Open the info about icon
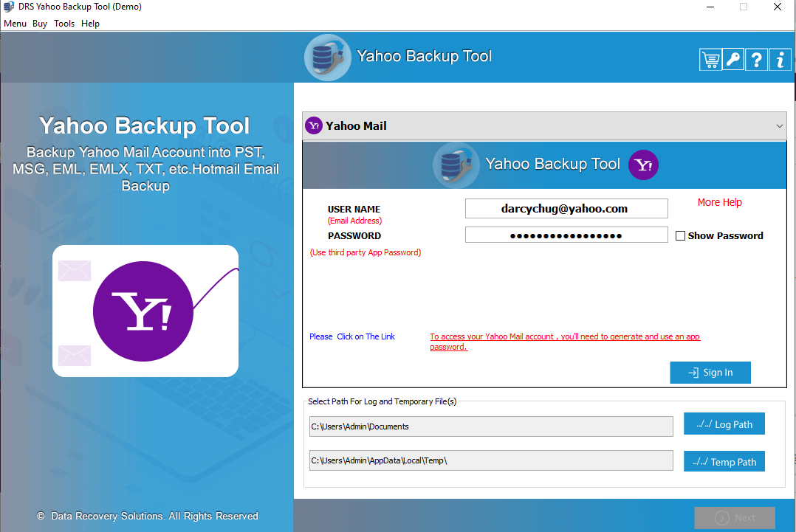Screen dimensions: 796x532 pos(780,60)
